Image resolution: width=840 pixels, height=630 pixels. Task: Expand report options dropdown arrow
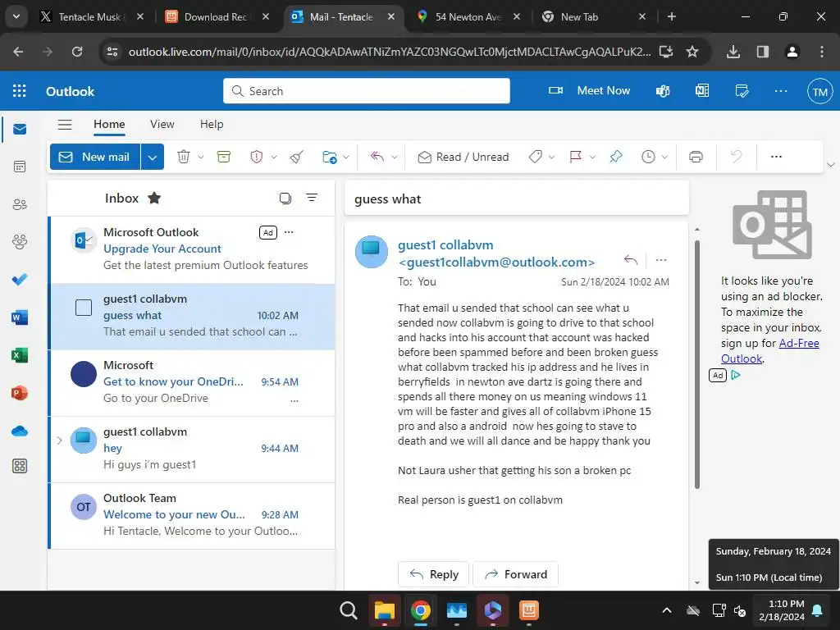point(274,157)
